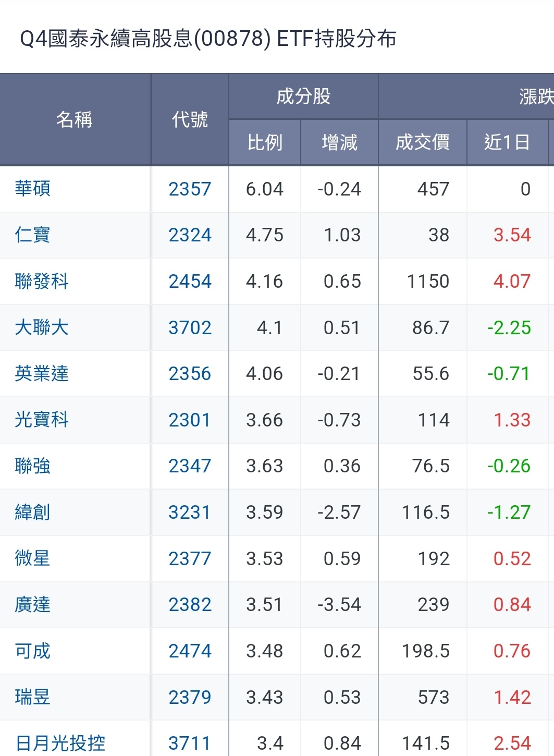Click stock code 2474
Image resolution: width=554 pixels, height=756 pixels.
pos(190,651)
